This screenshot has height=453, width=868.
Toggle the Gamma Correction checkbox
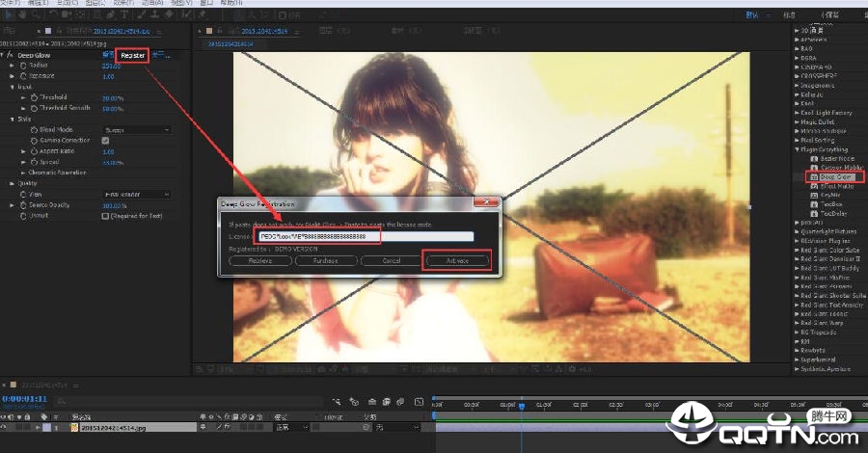(x=106, y=141)
